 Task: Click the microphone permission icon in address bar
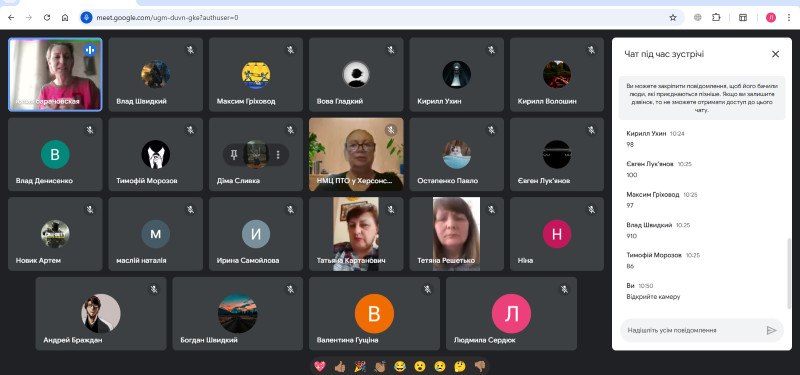coord(86,17)
